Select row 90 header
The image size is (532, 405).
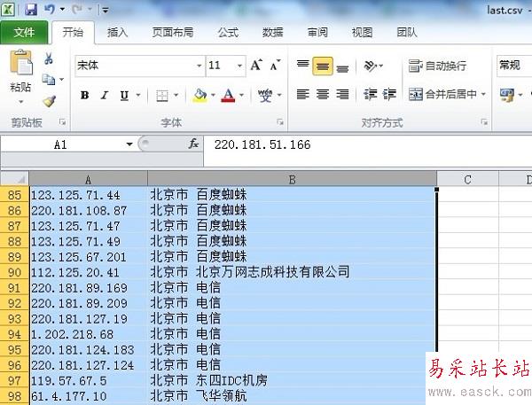(14, 272)
